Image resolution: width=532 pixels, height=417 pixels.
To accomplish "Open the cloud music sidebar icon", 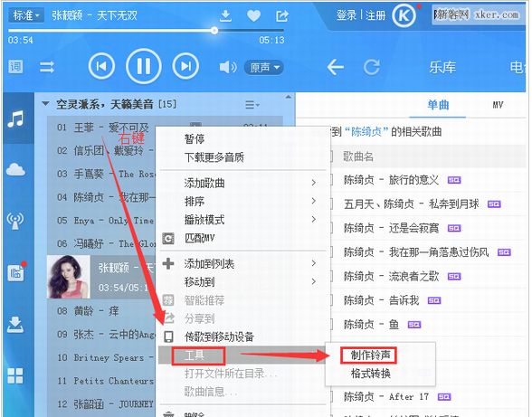I will pos(15,168).
